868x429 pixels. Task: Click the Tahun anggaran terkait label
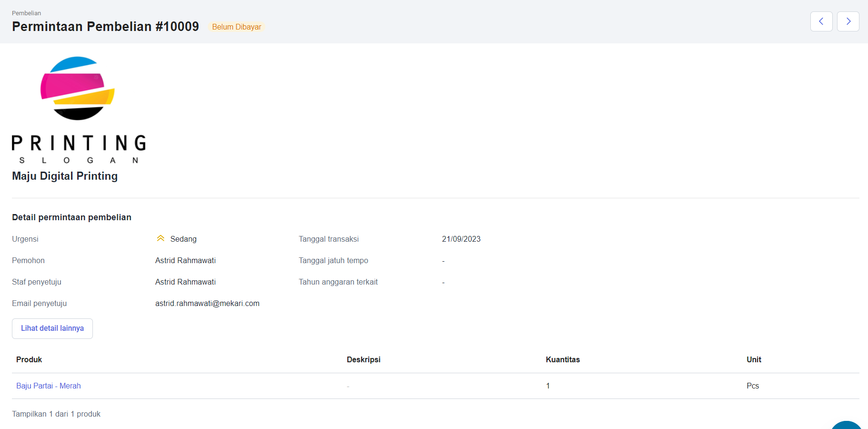tap(338, 282)
